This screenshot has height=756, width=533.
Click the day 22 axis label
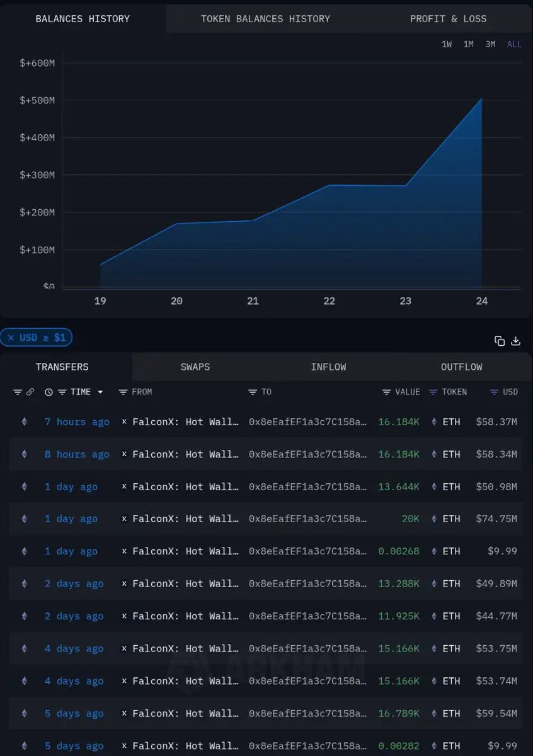pyautogui.click(x=329, y=301)
